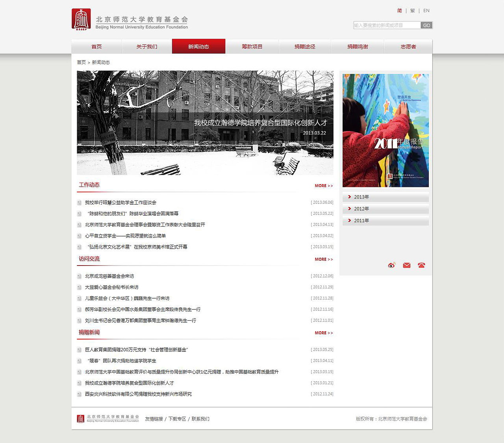Open the 首页 navigation tab
The width and height of the screenshot is (504, 443).
click(x=96, y=46)
